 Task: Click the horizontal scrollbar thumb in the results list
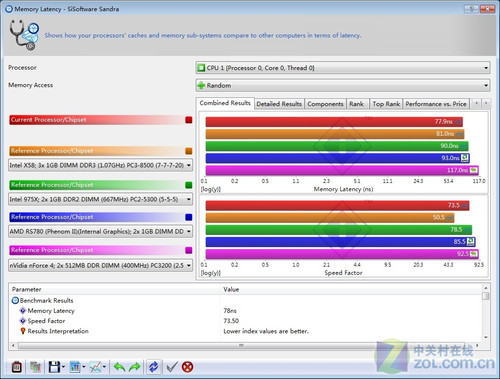coord(241,345)
